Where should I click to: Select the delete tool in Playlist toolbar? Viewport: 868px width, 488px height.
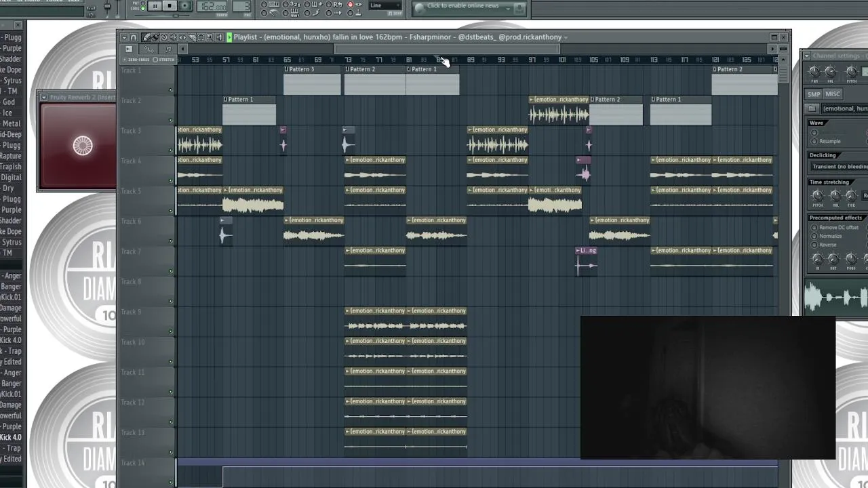[164, 37]
